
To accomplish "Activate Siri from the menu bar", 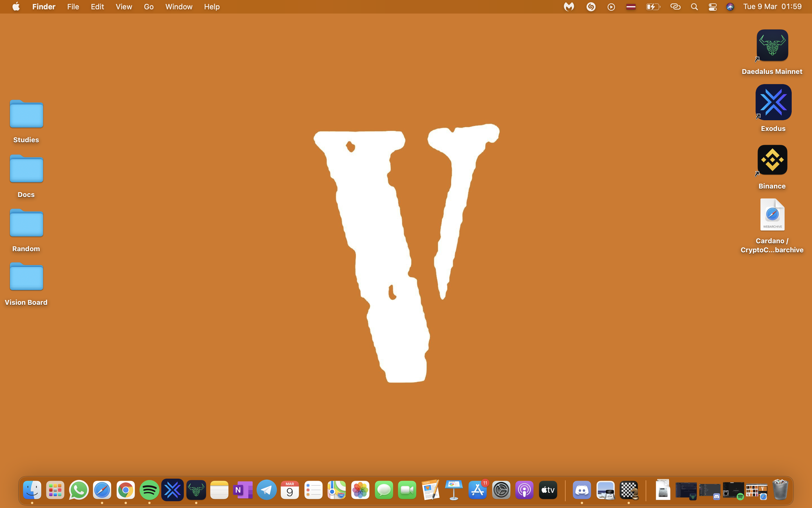I will (730, 7).
